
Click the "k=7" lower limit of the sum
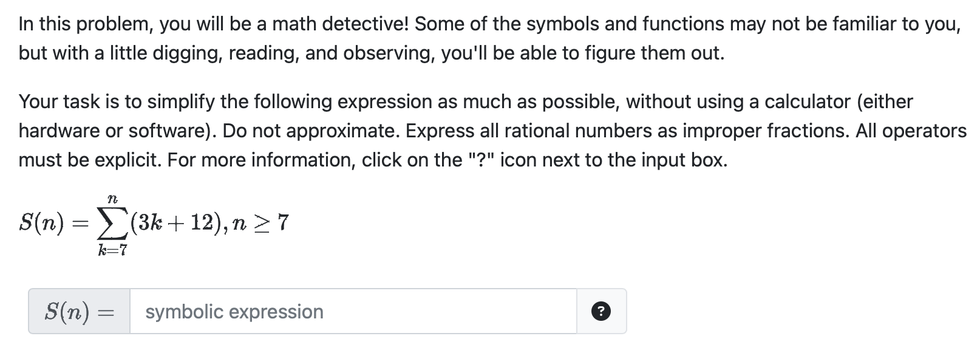(112, 247)
